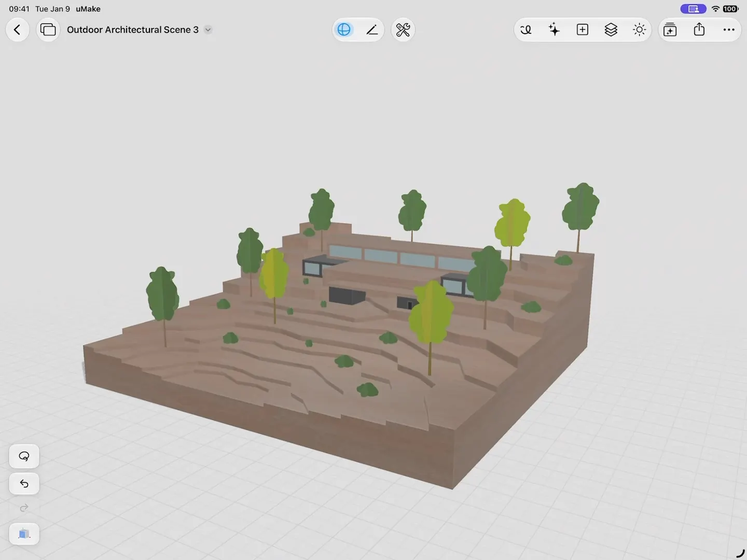This screenshot has width=747, height=560.
Task: Select the pencil sketch tool
Action: click(372, 30)
